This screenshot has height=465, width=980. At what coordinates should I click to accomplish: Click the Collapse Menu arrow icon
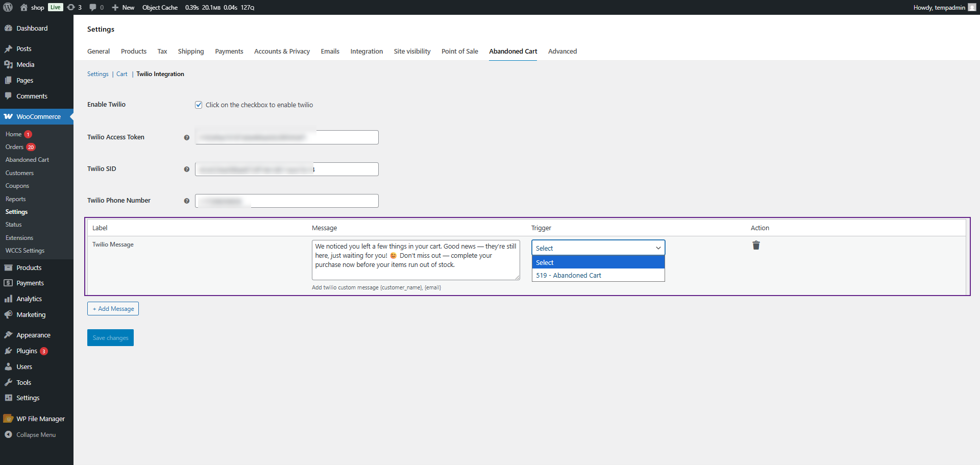click(x=8, y=434)
